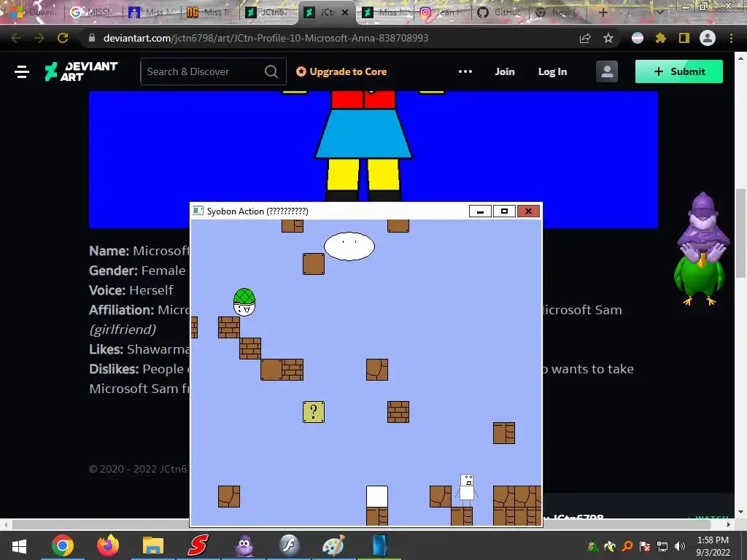Open the Windows Start menu
This screenshot has width=747, height=560.
point(19,545)
